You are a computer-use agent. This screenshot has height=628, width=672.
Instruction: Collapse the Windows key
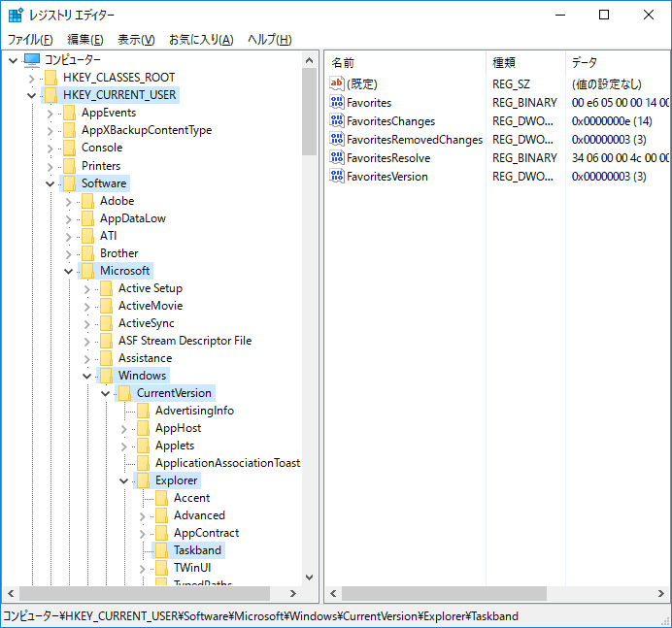[x=87, y=376]
